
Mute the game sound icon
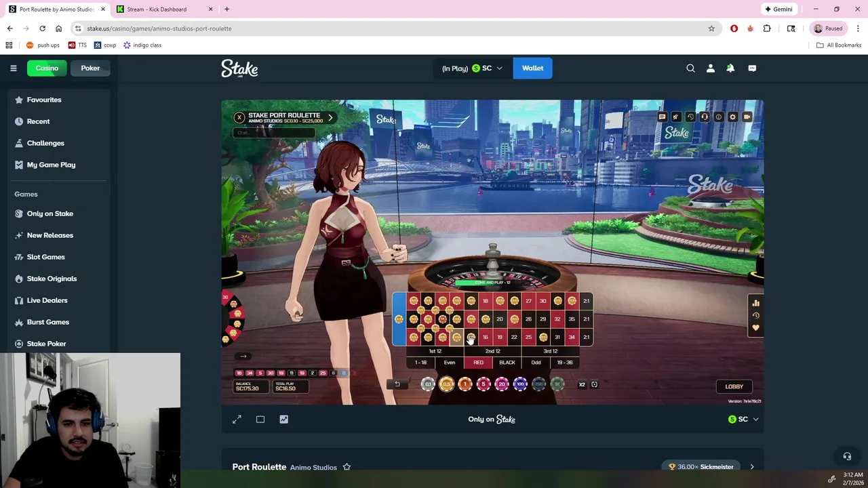tap(676, 117)
